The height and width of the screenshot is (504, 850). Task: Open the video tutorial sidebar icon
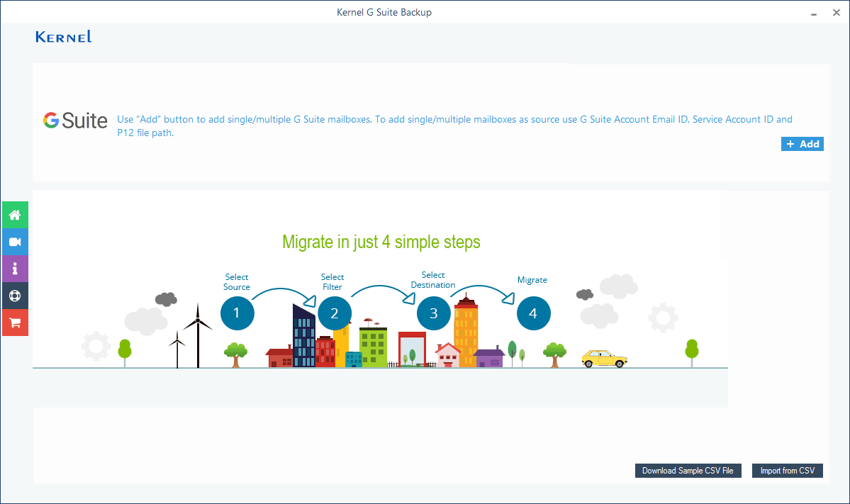(x=15, y=242)
